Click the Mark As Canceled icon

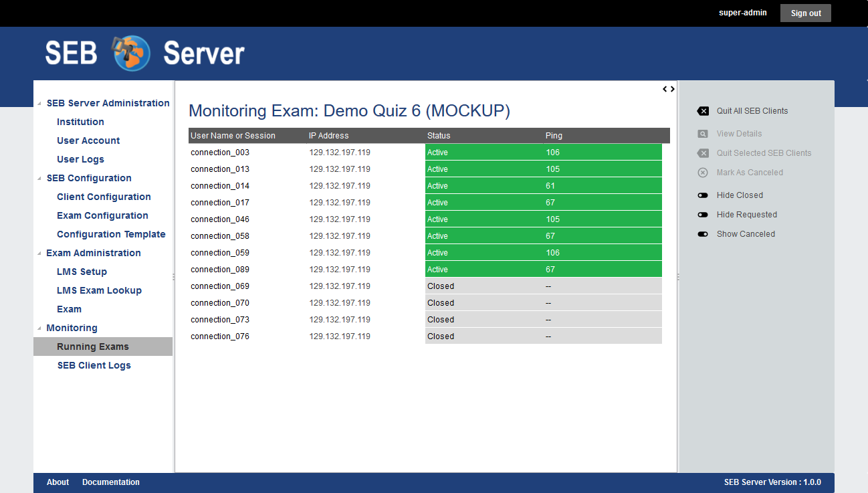click(x=703, y=173)
